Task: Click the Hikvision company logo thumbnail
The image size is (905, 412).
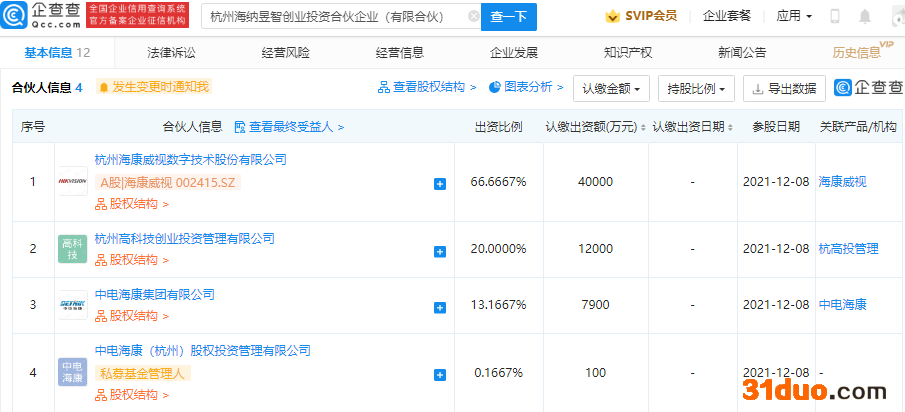Action: pos(73,181)
